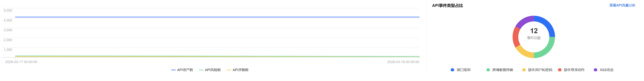This screenshot has height=81, width=644.
Task: Click the blue dot beside 接口滥用
Action: (x=452, y=70)
